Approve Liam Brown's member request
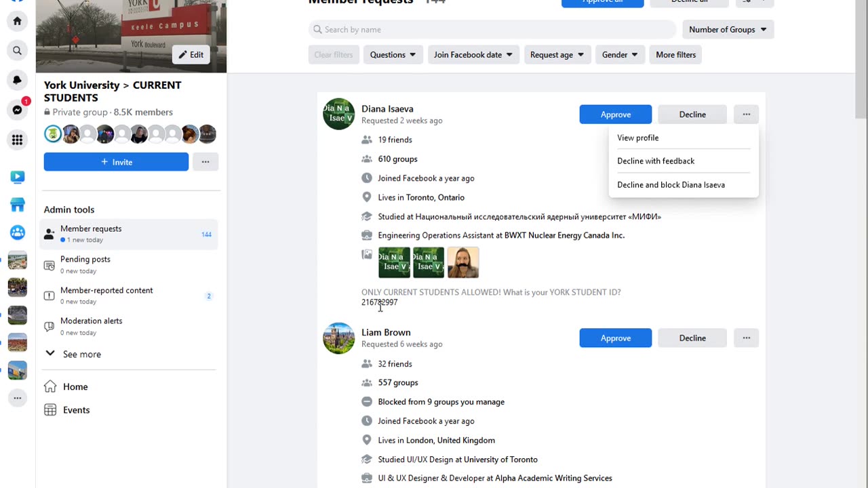This screenshot has width=868, height=488. click(x=616, y=338)
